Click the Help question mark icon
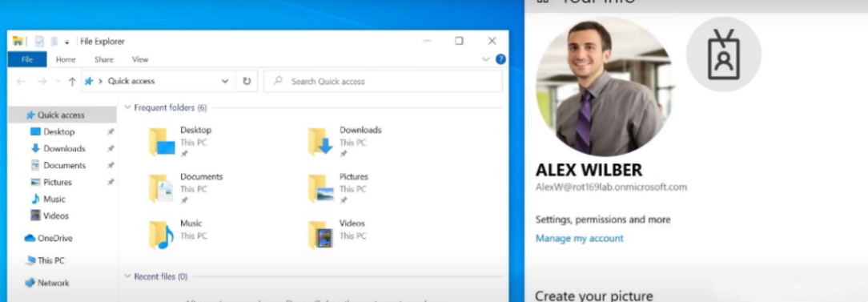 (x=500, y=59)
